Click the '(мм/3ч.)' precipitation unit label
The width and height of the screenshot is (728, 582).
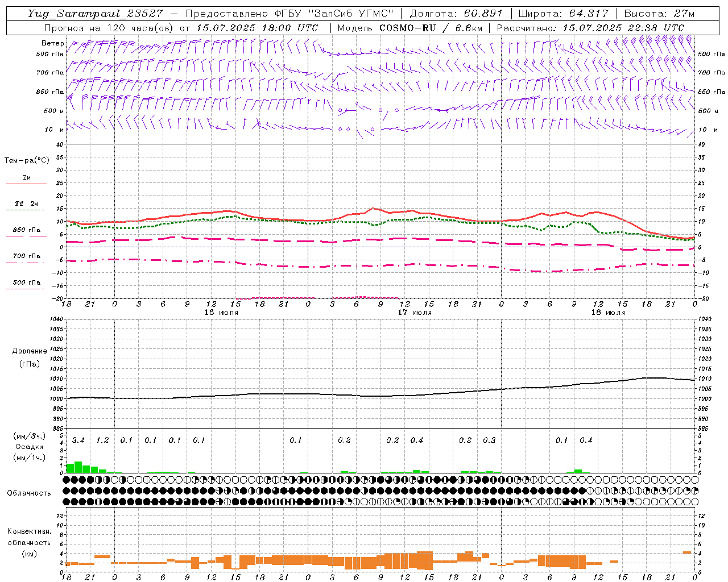29,436
